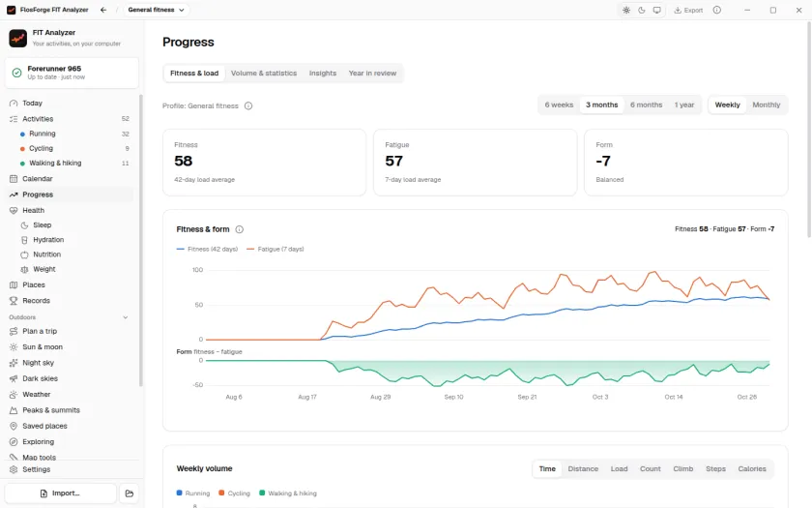Click the FIT Analyzer orange logo in sidebar
812x508 pixels.
point(18,38)
